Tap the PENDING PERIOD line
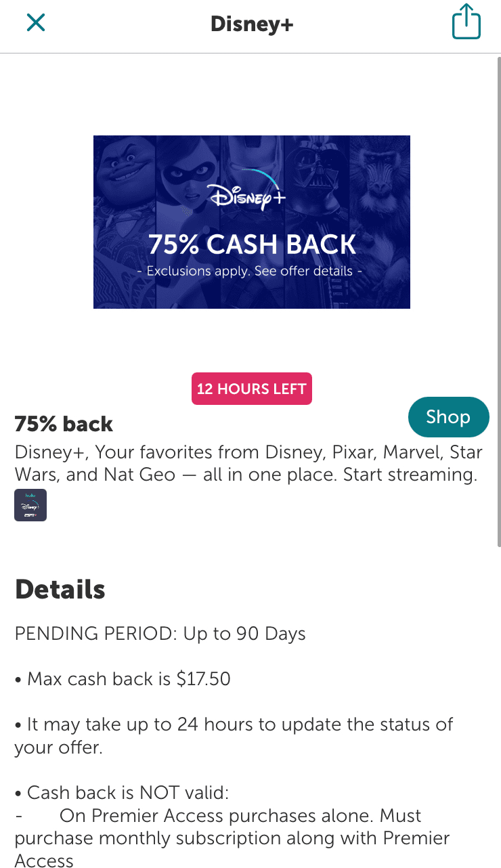Screen dimensions: 501x868 pyautogui.click(x=160, y=634)
